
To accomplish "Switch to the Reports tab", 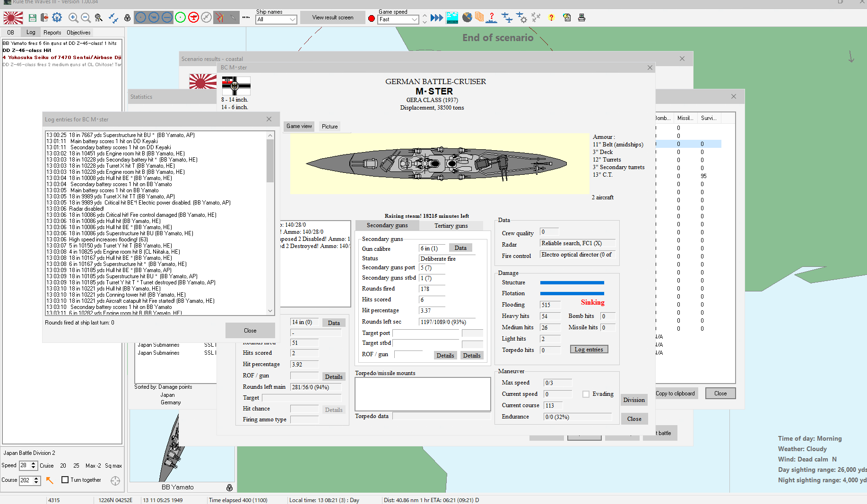I will [x=52, y=33].
